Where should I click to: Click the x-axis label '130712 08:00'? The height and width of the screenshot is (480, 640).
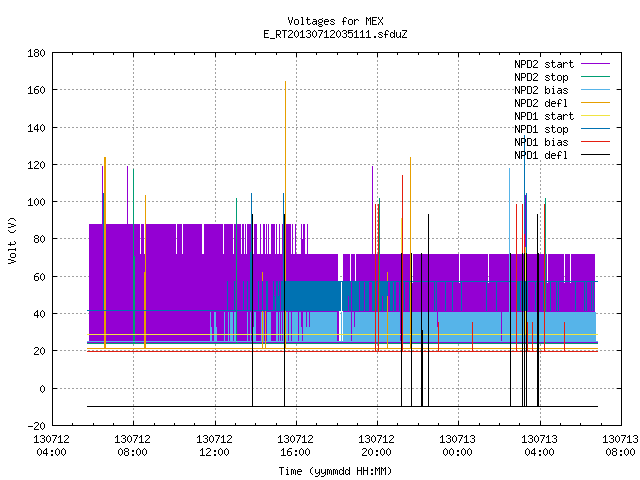133,446
